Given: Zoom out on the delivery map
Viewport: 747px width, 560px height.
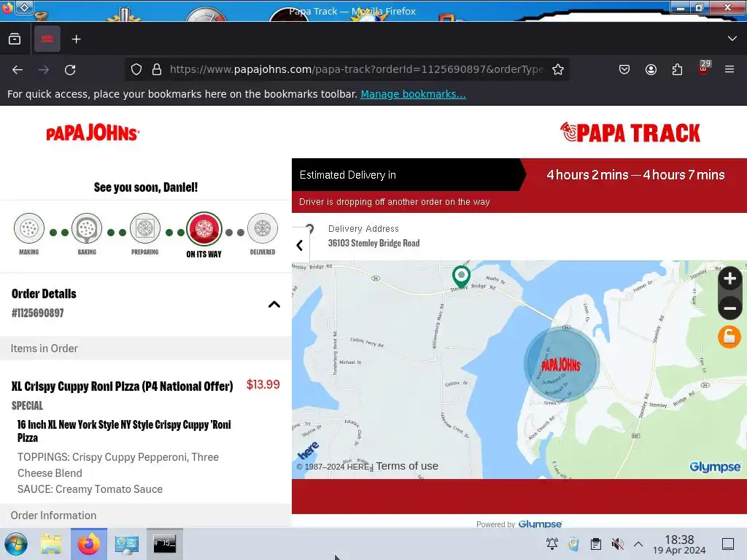Looking at the screenshot, I should pyautogui.click(x=729, y=308).
